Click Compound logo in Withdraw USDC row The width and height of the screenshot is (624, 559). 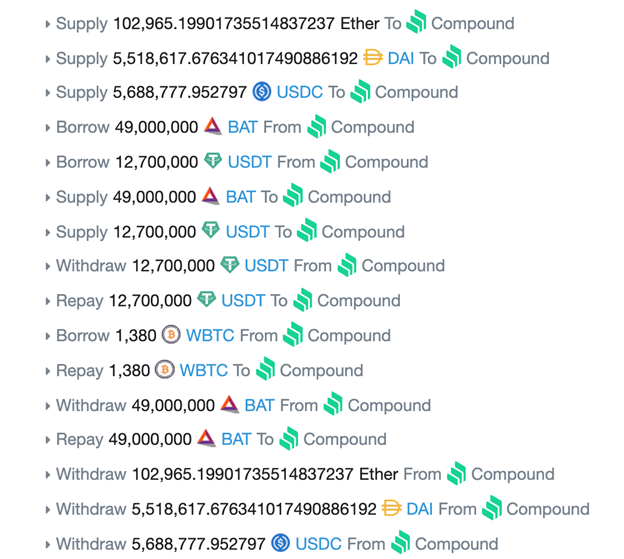[400, 544]
